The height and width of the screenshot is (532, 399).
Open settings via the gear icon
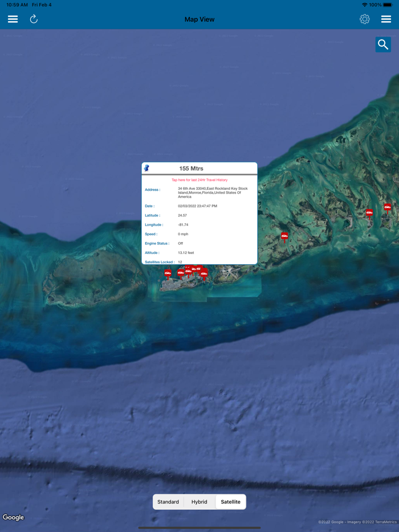365,19
